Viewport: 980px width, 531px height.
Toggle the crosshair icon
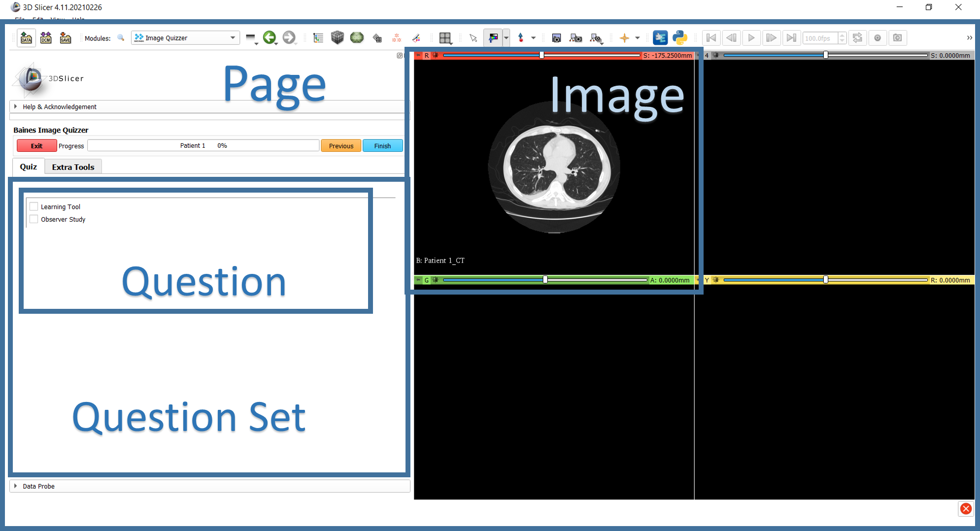(x=624, y=38)
